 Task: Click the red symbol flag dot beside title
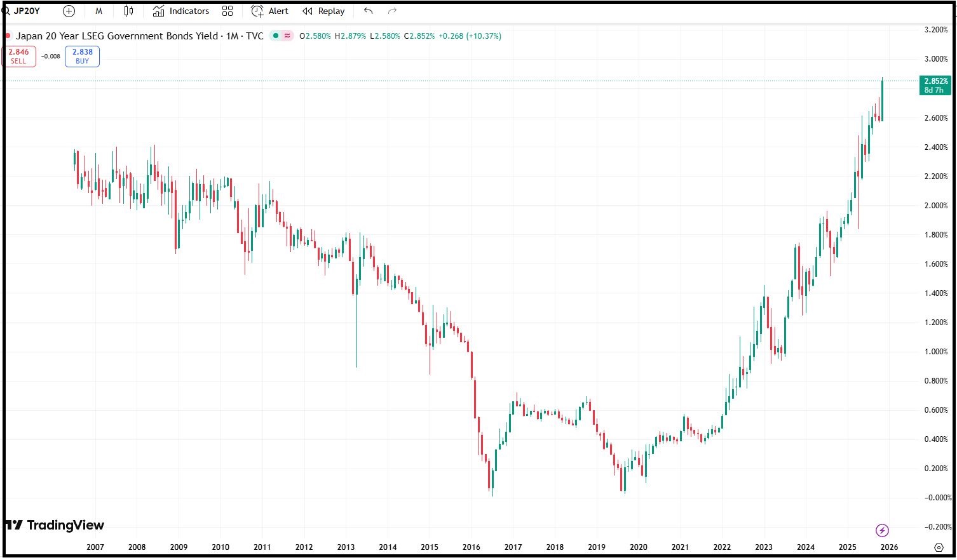click(x=8, y=36)
